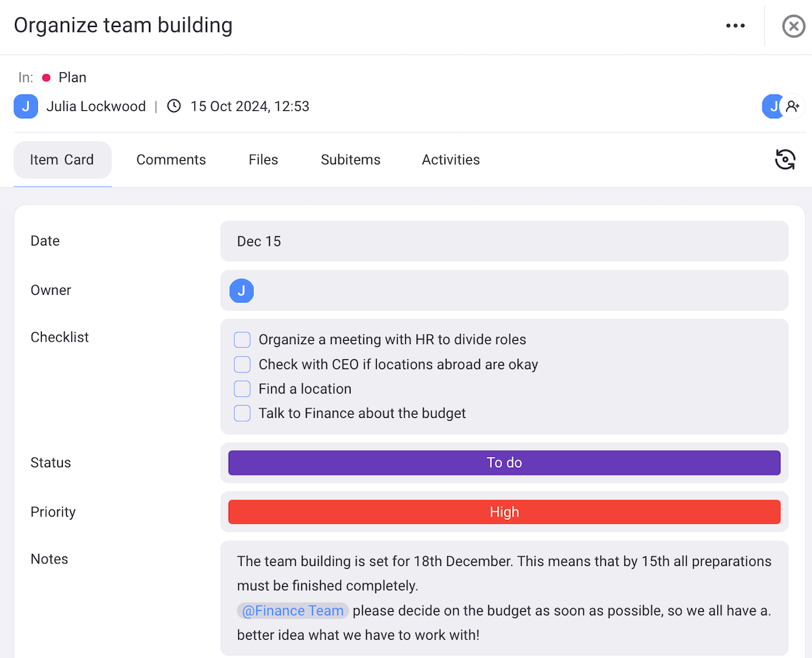Check 'Organize a meeting with HR' checkbox

tap(242, 339)
